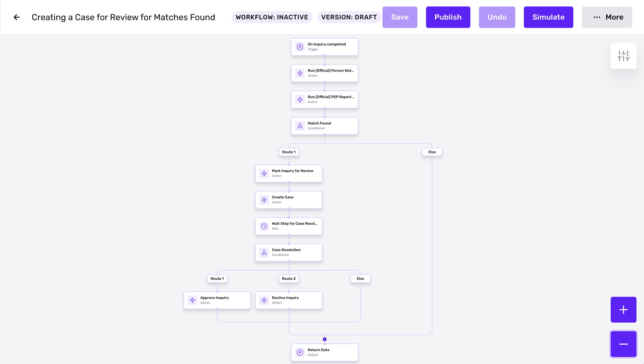Open the Simulate workflow option
644x364 pixels.
(549, 17)
